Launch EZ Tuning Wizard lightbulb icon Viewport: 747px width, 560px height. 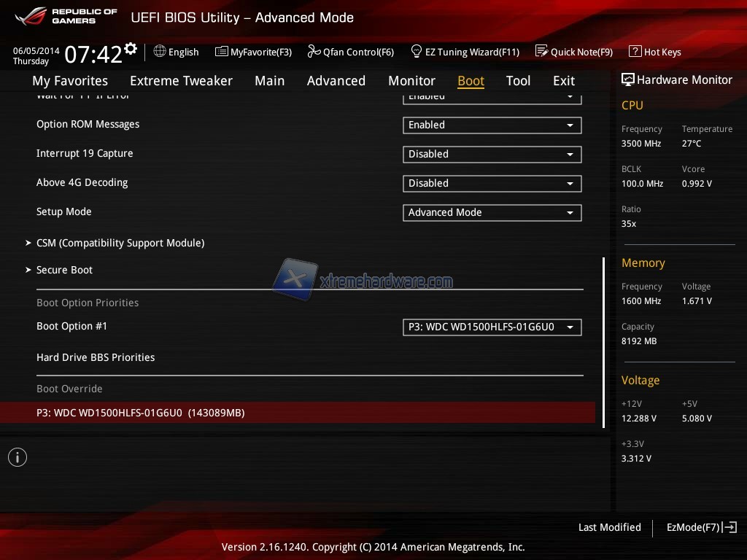coord(417,52)
